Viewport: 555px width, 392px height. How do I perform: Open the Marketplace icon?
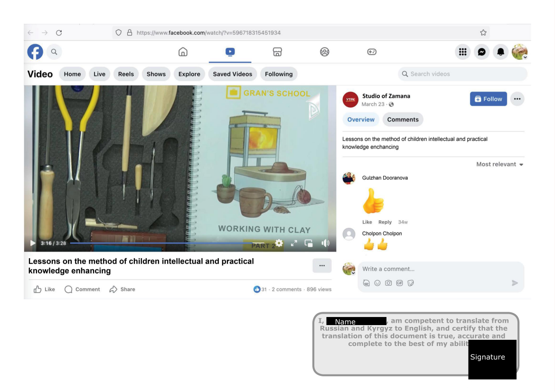pyautogui.click(x=277, y=52)
